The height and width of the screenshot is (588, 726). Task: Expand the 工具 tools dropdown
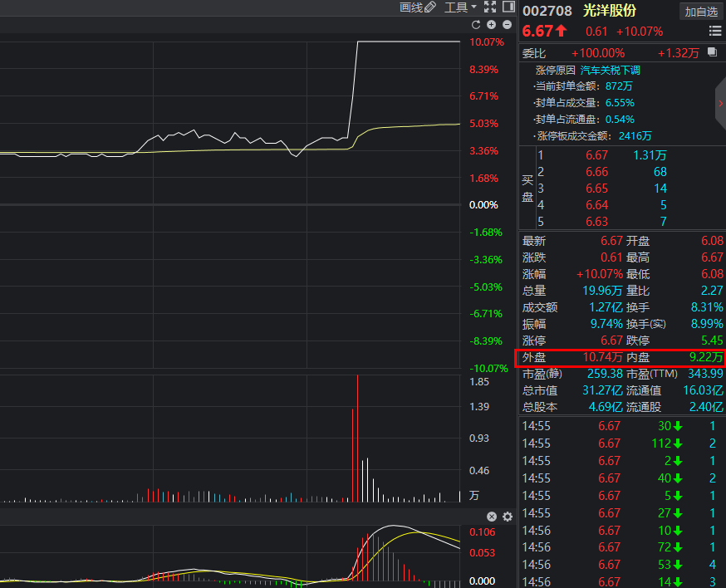pyautogui.click(x=460, y=7)
